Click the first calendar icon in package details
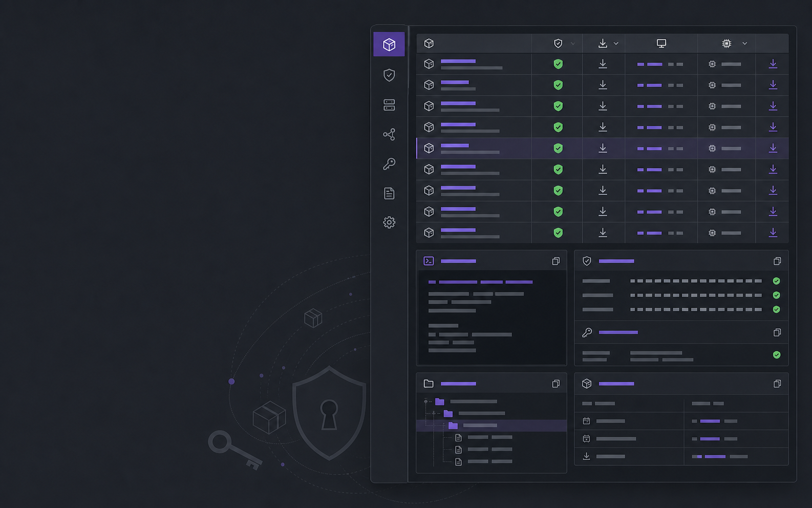The width and height of the screenshot is (812, 508). [587, 421]
